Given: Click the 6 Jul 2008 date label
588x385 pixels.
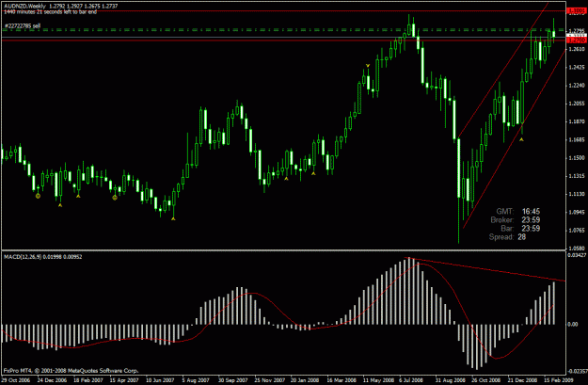Looking at the screenshot, I should click(411, 380).
